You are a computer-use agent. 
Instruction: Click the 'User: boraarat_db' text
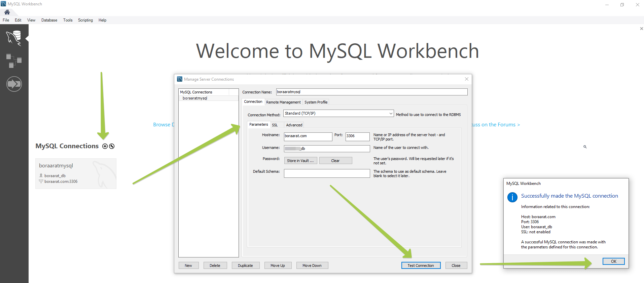click(537, 227)
